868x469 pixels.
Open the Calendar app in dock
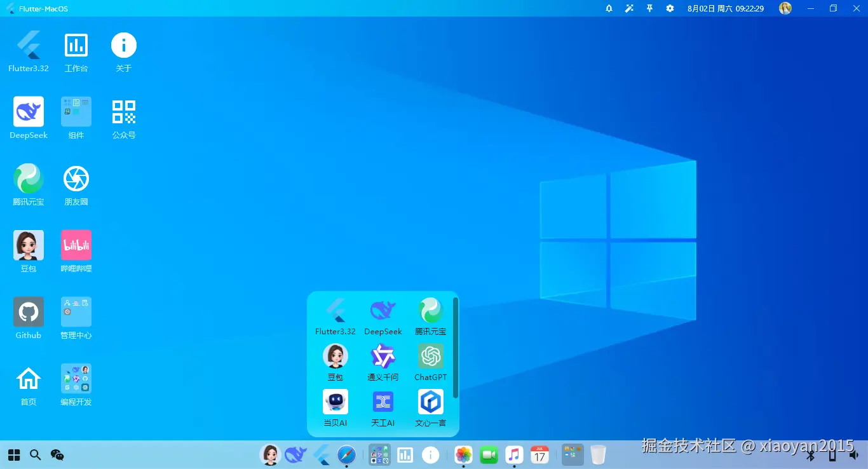point(540,454)
